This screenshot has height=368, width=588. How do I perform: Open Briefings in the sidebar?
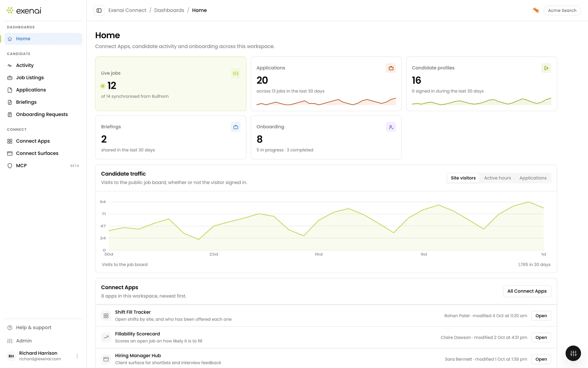point(43,102)
